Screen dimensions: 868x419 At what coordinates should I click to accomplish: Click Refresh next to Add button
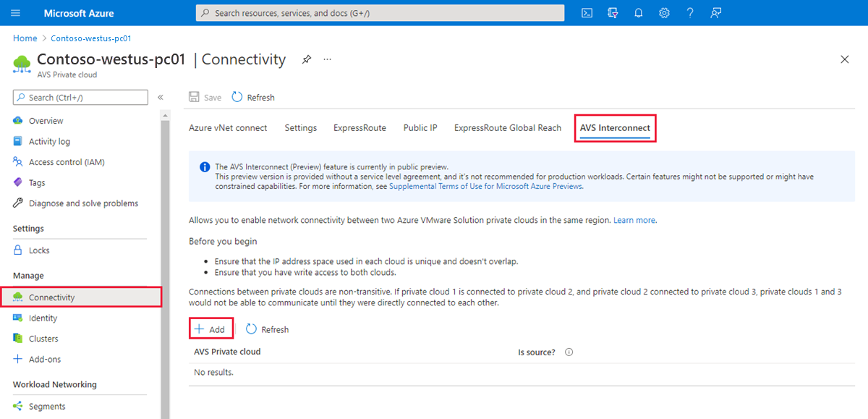coord(267,329)
